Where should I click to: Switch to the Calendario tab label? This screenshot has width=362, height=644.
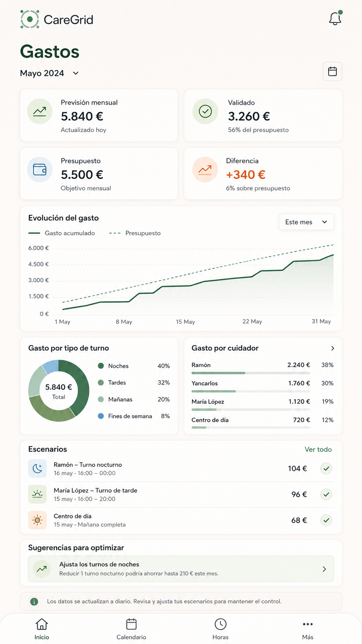click(131, 637)
